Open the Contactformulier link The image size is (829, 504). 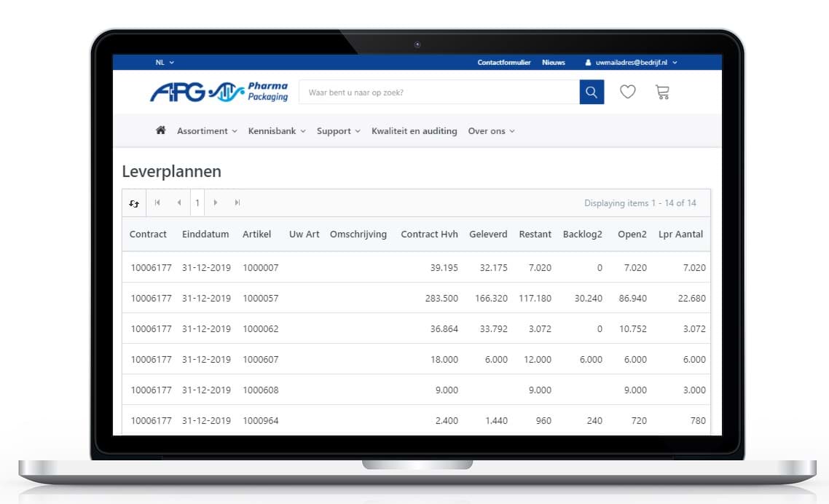(504, 63)
